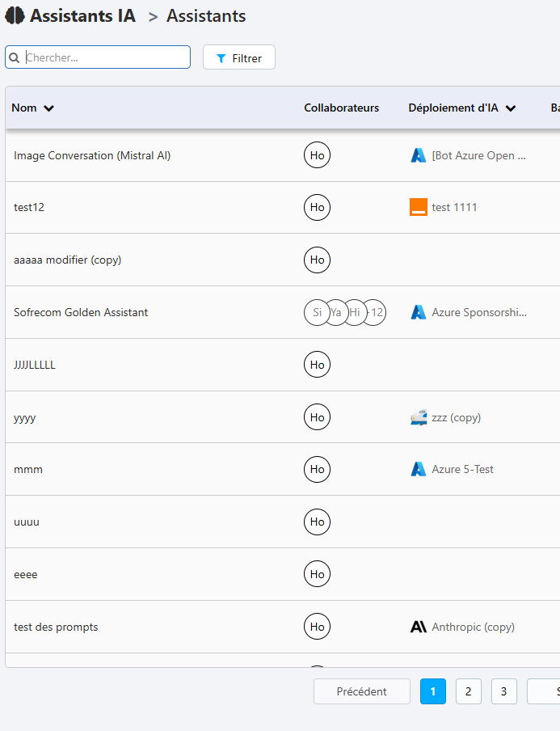The width and height of the screenshot is (560, 731).
Task: Click Ho avatar in Image Conversation row
Action: pos(318,155)
